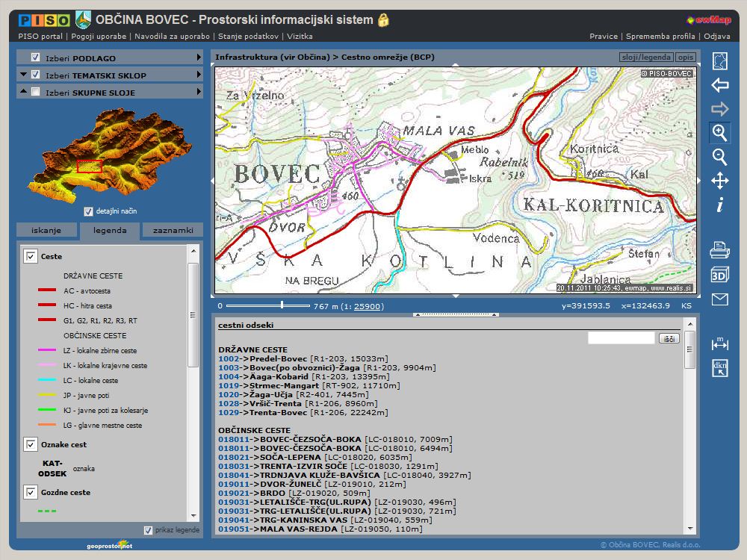Open the print map icon

click(x=719, y=250)
